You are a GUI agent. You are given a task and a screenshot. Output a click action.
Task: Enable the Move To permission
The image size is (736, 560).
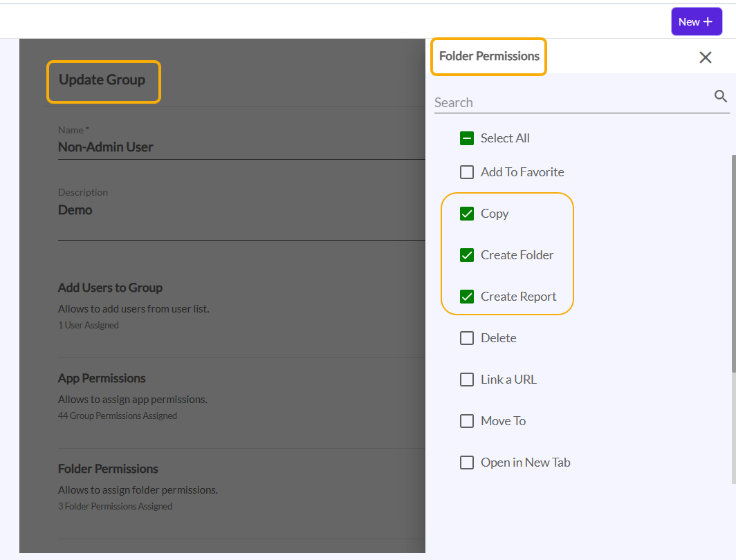pos(467,421)
